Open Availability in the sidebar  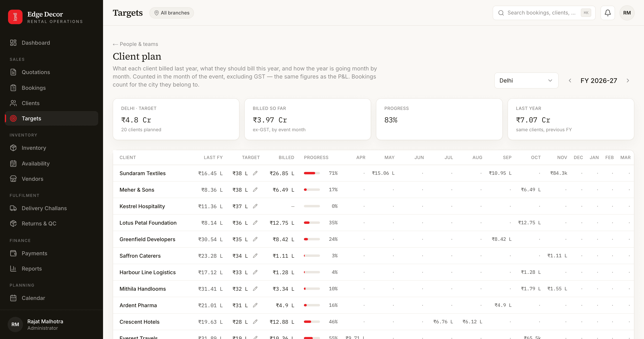coord(51,163)
